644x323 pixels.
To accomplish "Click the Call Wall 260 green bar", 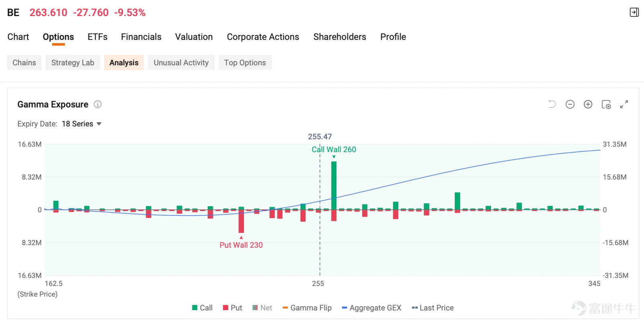I will [334, 185].
